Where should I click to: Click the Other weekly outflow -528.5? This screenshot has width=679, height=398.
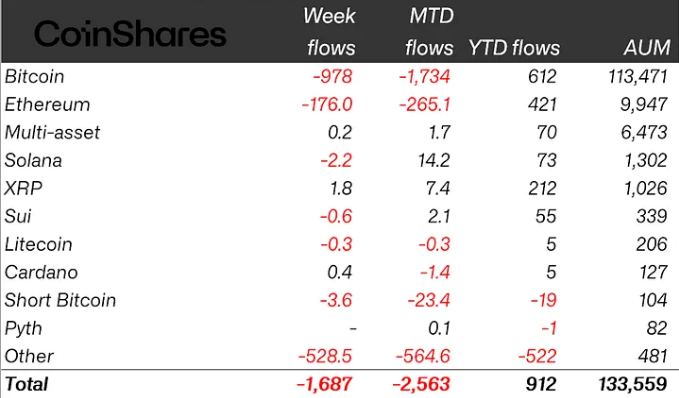[x=325, y=356]
